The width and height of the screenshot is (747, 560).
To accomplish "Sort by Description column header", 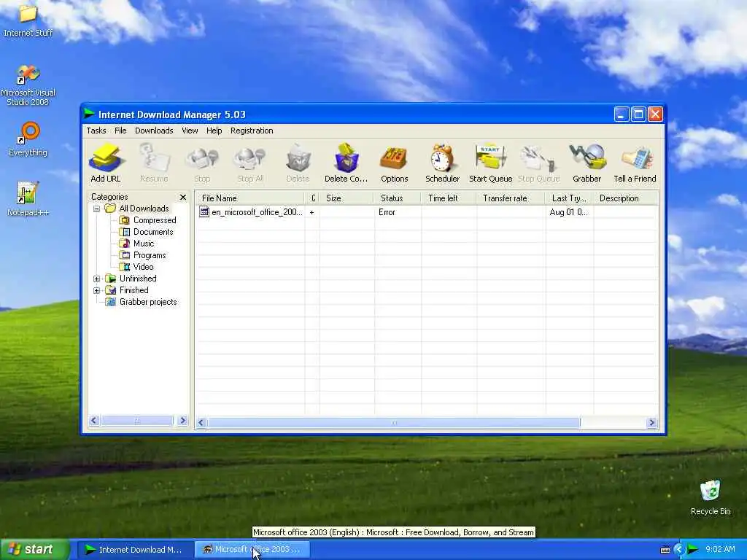I will point(626,198).
